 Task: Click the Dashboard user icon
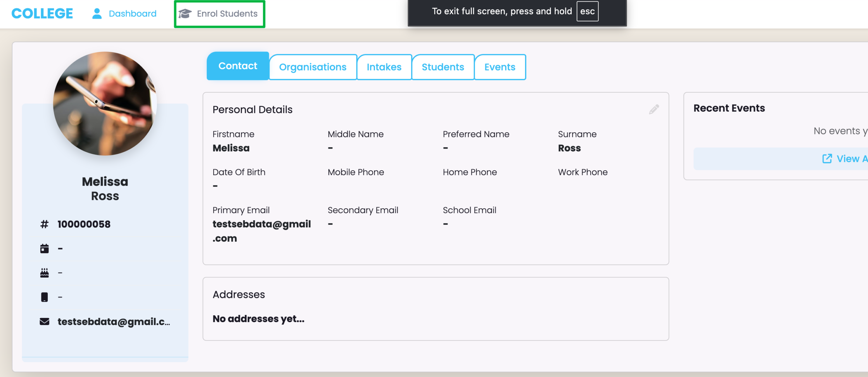[x=97, y=14]
